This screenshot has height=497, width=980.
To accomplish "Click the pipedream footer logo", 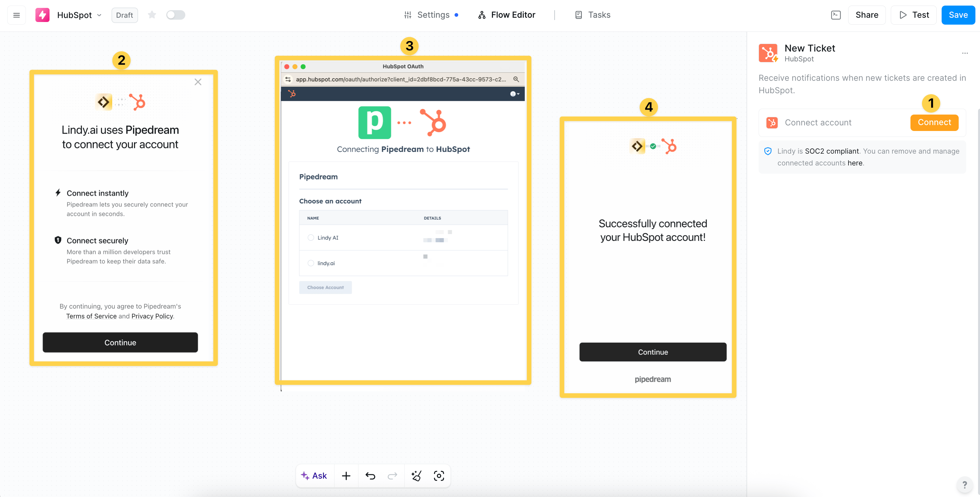I will coord(653,379).
